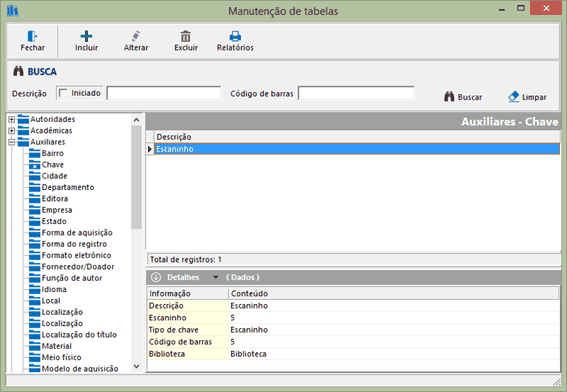Click the Autoridades folder icon

click(23, 119)
